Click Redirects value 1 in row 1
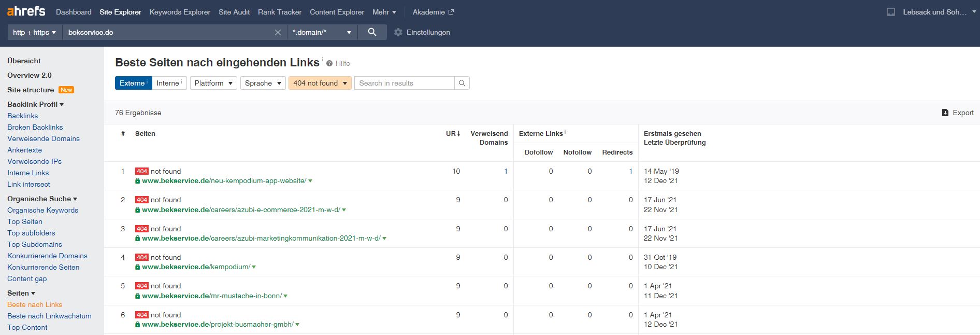Image resolution: width=980 pixels, height=335 pixels. (x=630, y=171)
